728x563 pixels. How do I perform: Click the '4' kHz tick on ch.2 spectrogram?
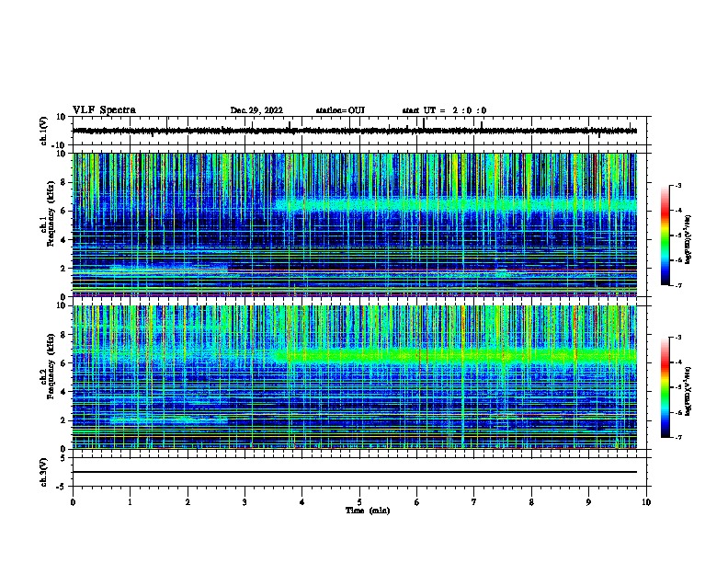(x=64, y=392)
